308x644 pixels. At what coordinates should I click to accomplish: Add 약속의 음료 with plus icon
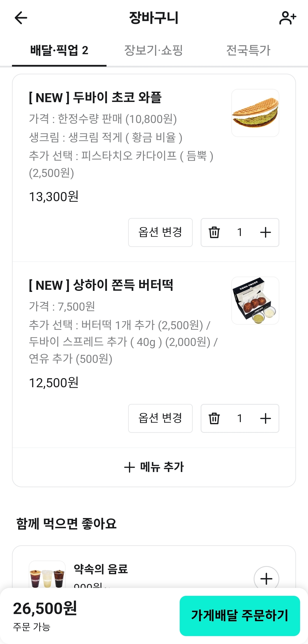pos(266,578)
